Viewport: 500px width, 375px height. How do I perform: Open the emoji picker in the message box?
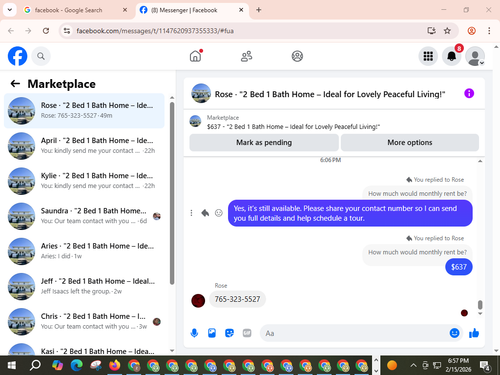pyautogui.click(x=454, y=333)
